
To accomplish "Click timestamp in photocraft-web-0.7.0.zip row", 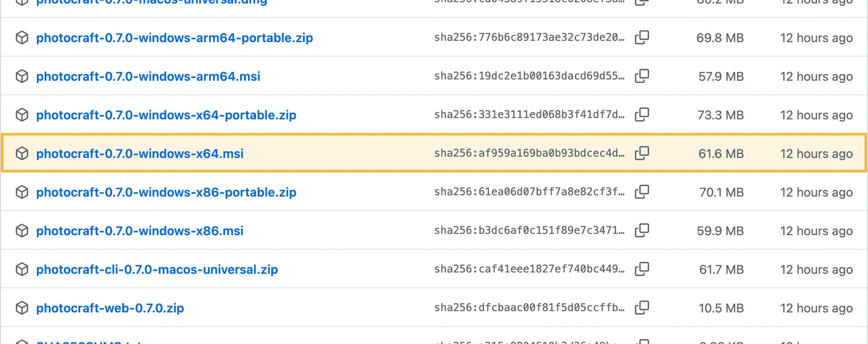I will coord(816,308).
